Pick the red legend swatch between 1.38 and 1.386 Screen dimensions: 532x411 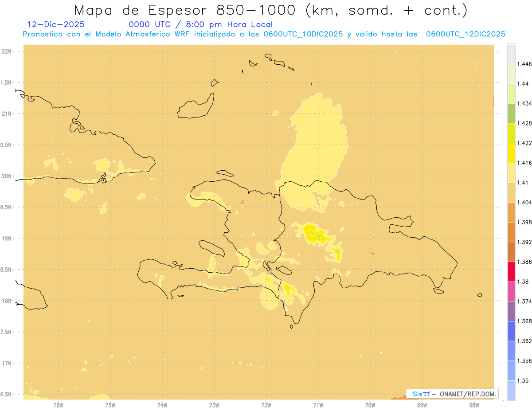coord(511,271)
